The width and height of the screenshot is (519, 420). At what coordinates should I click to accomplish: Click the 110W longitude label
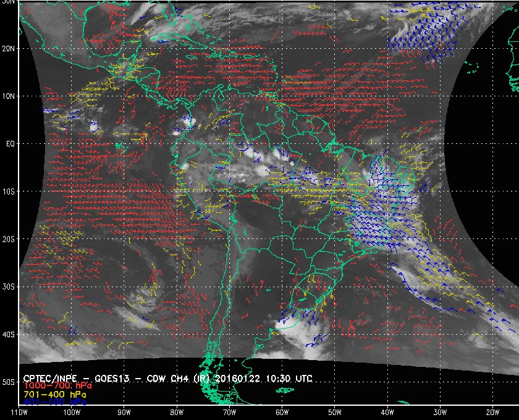(19, 411)
